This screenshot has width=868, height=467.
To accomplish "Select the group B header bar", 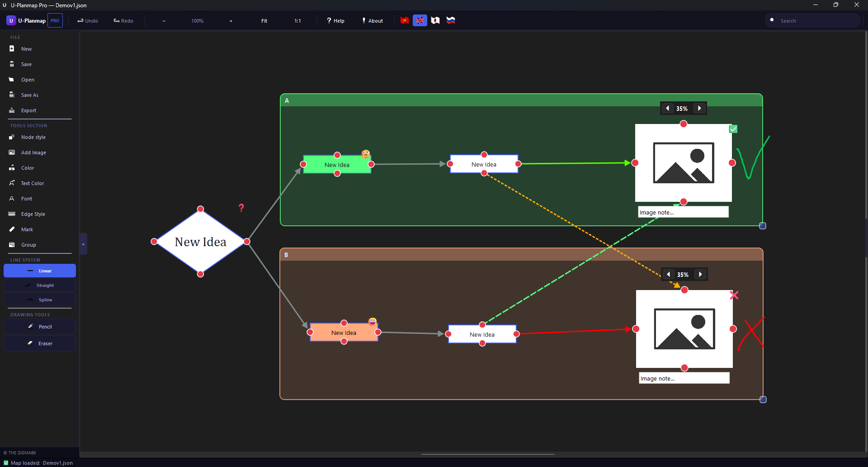I will [x=522, y=255].
